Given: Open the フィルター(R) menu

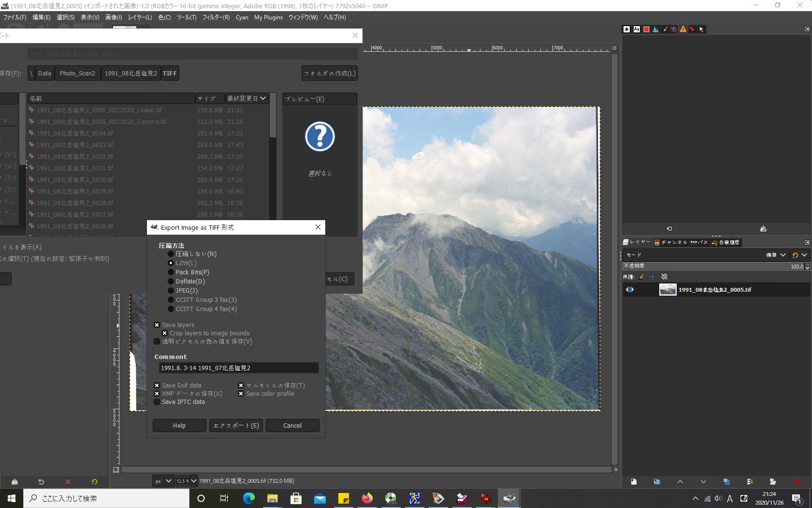Looking at the screenshot, I should click(x=216, y=17).
